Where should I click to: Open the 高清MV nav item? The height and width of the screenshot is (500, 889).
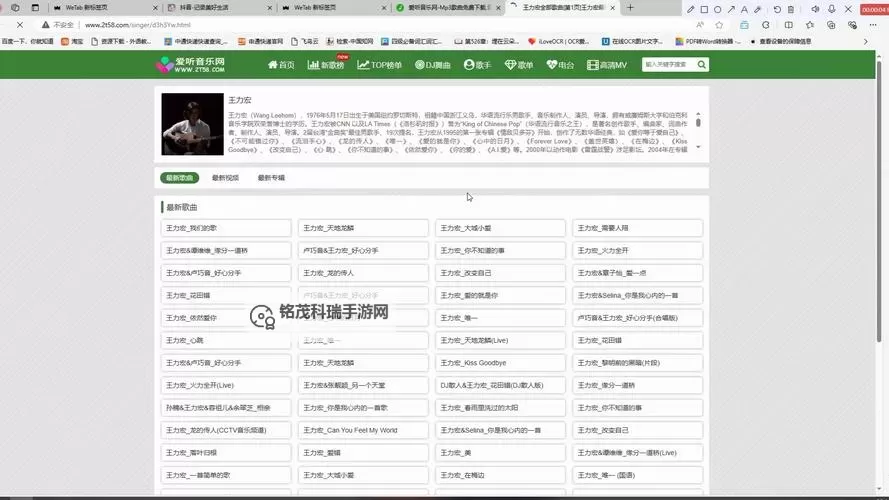tap(607, 65)
